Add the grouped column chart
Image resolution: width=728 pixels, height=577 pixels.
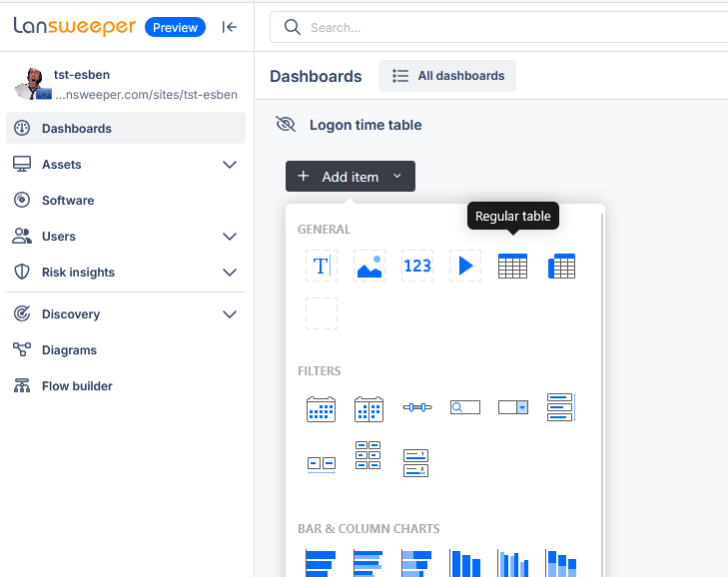click(513, 563)
